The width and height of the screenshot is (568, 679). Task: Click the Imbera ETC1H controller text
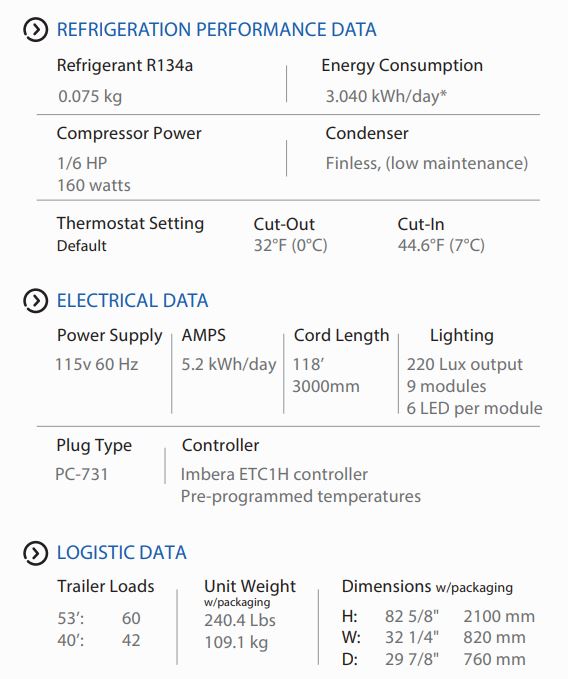click(x=274, y=474)
